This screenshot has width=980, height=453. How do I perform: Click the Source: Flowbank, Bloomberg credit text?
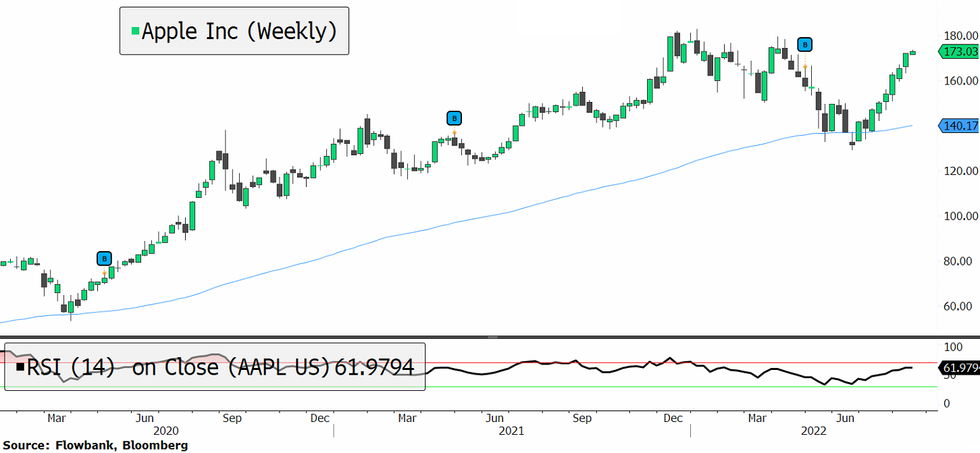tap(95, 446)
